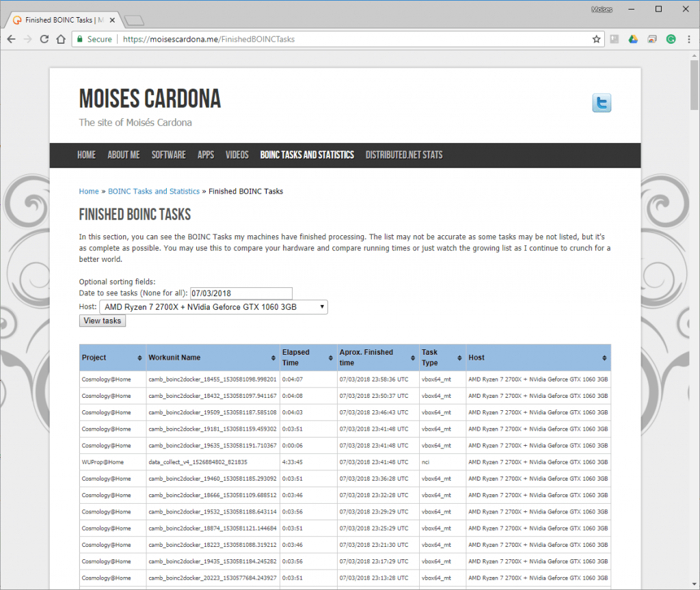Open the HOME menu item
The width and height of the screenshot is (700, 590).
pos(87,155)
